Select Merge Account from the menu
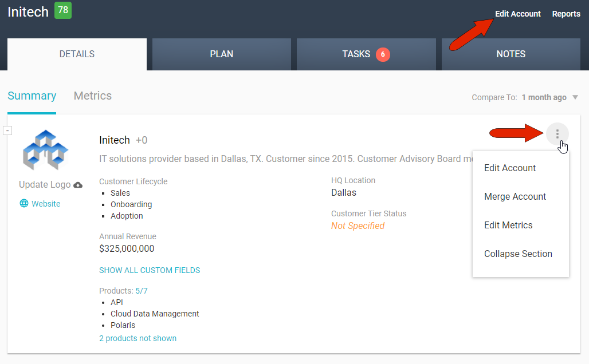The width and height of the screenshot is (589, 364). tap(515, 196)
